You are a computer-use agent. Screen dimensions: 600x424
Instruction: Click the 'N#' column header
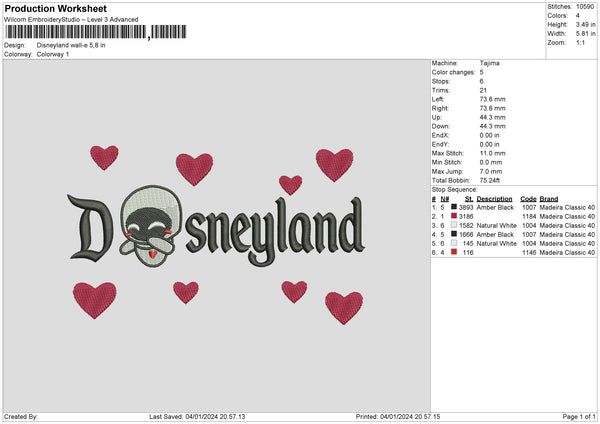[x=445, y=199]
